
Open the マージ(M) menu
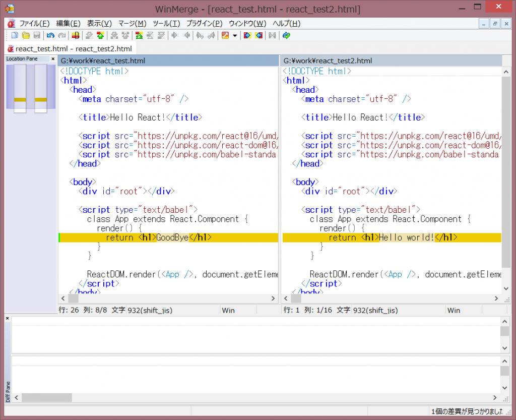(133, 23)
